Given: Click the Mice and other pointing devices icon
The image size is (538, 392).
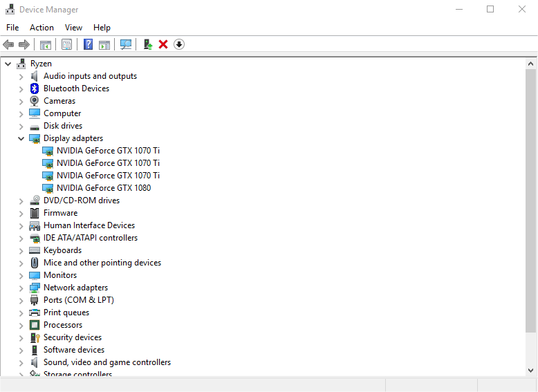Looking at the screenshot, I should click(x=35, y=263).
